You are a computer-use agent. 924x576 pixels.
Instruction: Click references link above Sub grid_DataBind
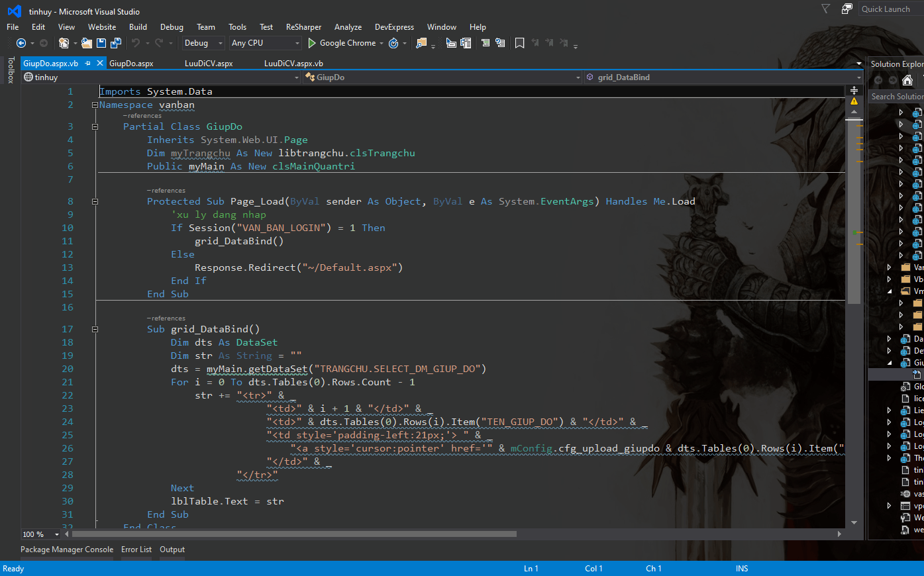pyautogui.click(x=167, y=318)
